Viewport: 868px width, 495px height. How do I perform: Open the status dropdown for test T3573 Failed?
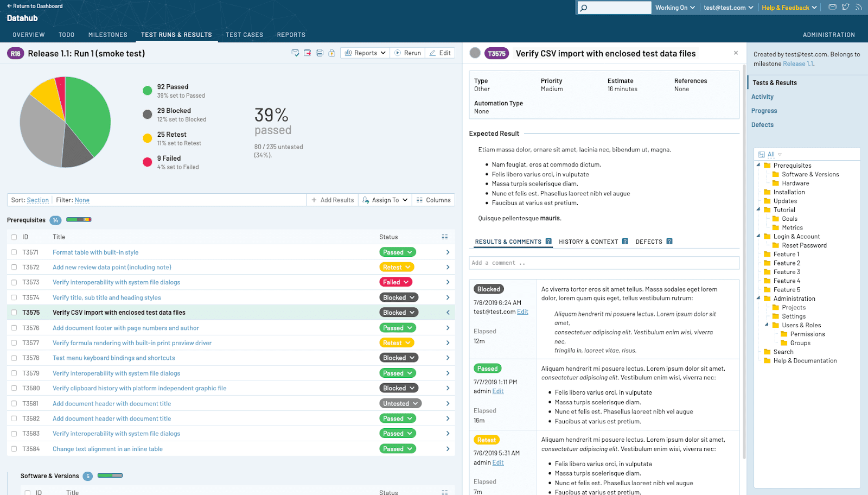coord(395,282)
